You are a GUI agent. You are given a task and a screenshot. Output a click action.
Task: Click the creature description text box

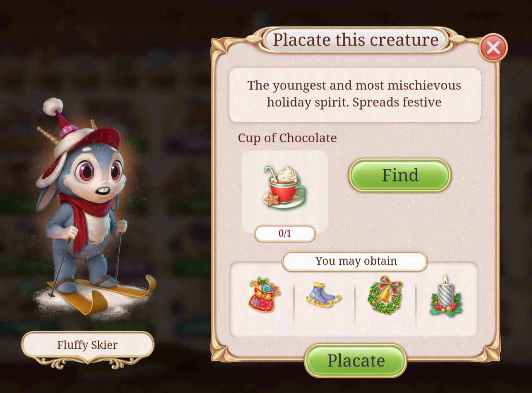(x=355, y=95)
